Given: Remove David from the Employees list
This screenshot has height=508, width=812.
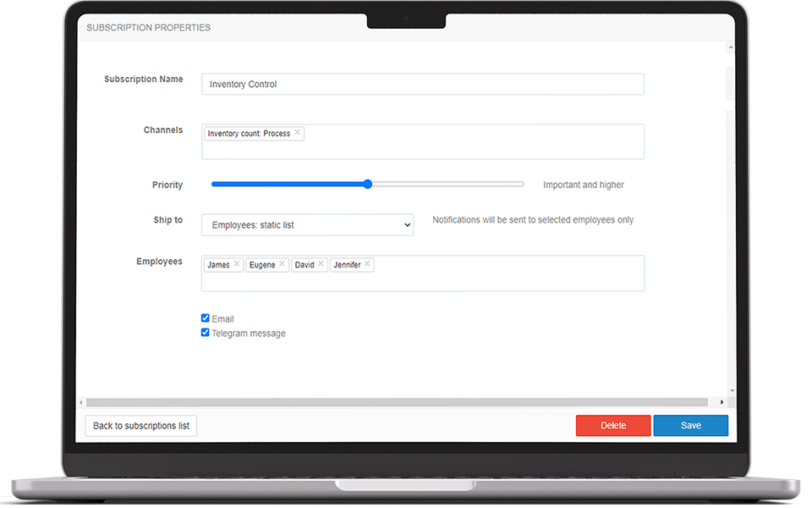Looking at the screenshot, I should point(322,263).
